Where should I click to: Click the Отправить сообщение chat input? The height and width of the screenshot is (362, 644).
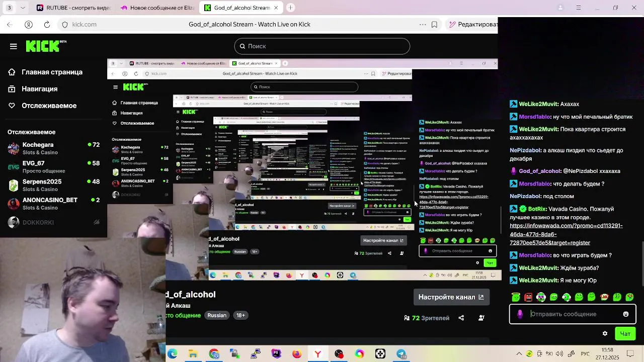pos(573,314)
